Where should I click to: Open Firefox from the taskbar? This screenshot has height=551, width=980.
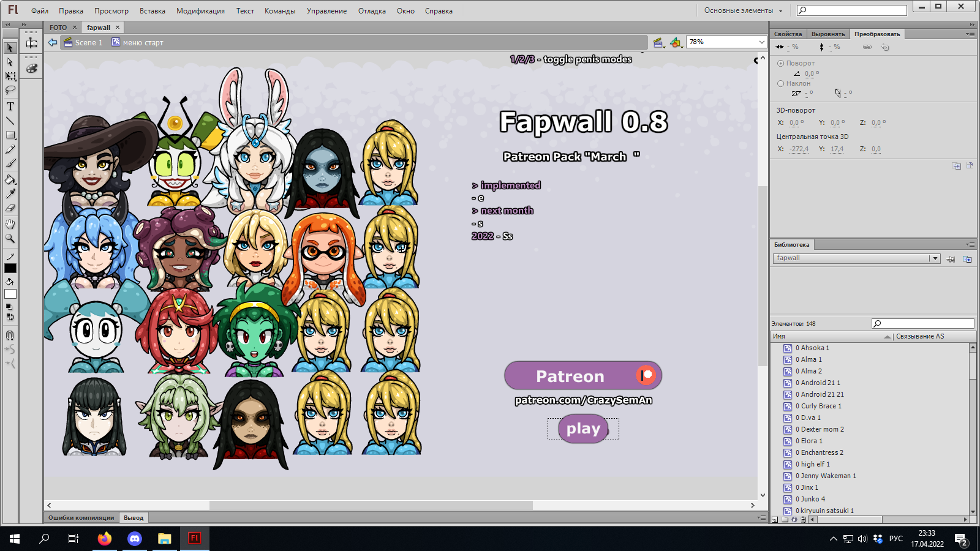105,539
